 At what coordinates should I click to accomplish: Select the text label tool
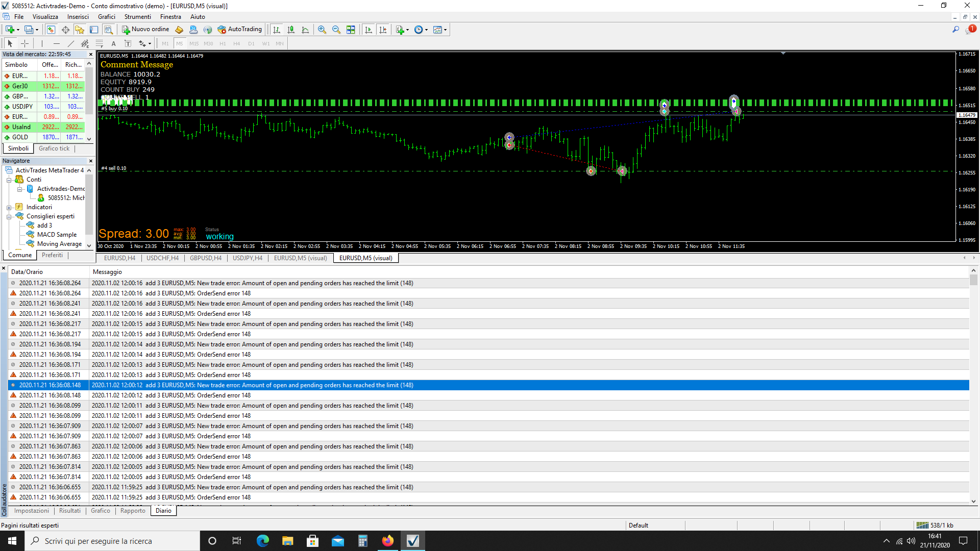tap(113, 43)
